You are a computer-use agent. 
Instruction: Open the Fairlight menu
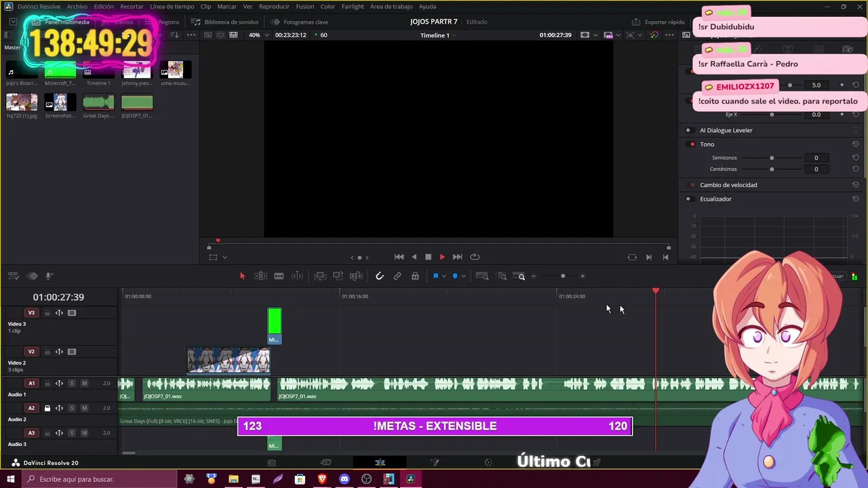(x=353, y=6)
